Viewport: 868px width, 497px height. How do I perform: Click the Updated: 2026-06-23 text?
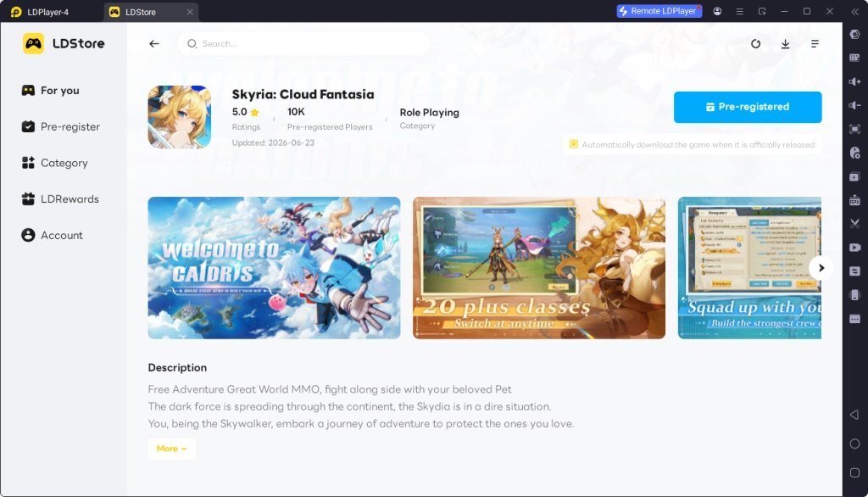[273, 143]
